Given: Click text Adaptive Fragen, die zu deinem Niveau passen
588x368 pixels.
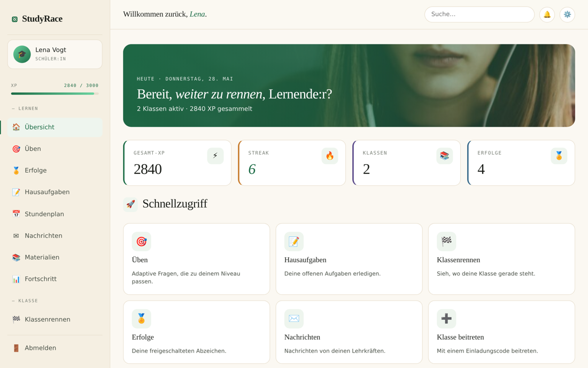Looking at the screenshot, I should click(x=186, y=278).
